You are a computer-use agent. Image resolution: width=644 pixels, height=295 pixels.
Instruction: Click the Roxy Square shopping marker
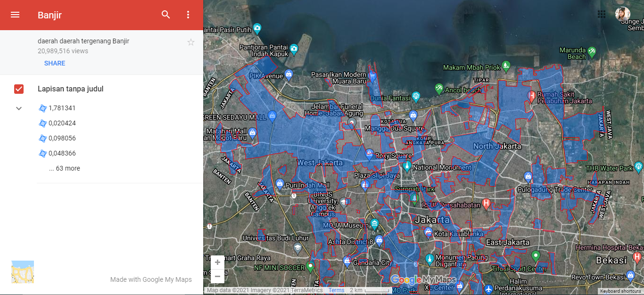pyautogui.click(x=370, y=154)
